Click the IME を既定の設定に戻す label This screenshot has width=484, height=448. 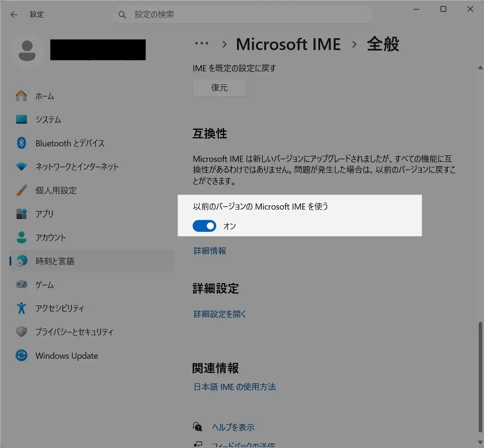coord(234,68)
